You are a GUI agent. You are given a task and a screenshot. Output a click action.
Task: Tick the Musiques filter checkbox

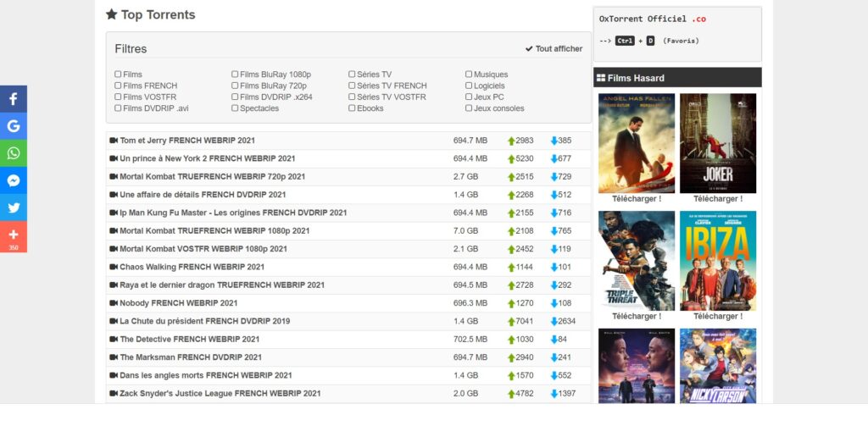(x=469, y=75)
